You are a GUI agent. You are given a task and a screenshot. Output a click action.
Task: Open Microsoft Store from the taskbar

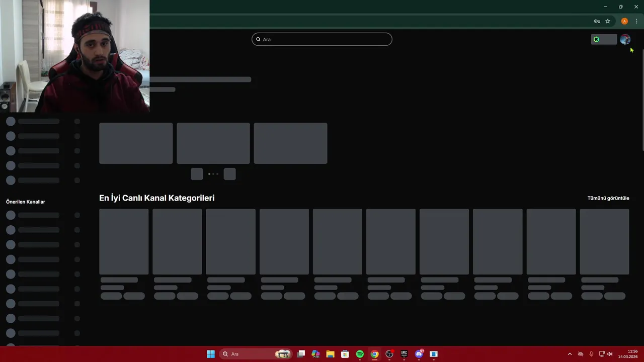pos(345,354)
